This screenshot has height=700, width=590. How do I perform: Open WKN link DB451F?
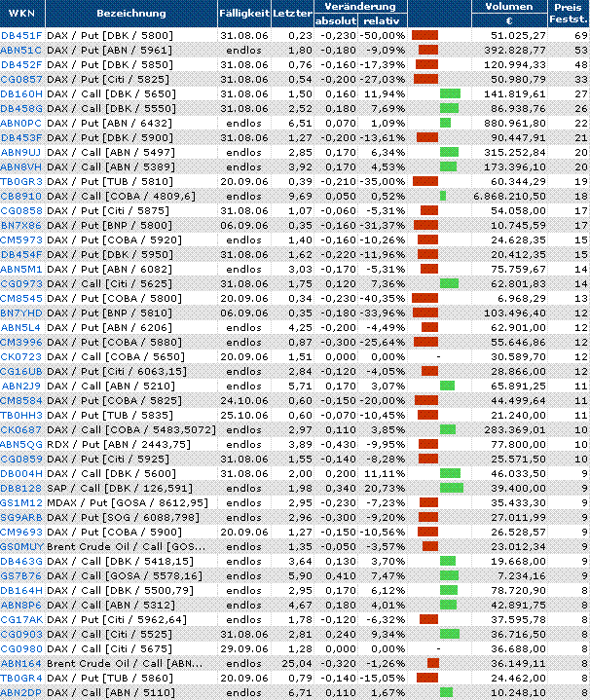tap(21, 35)
